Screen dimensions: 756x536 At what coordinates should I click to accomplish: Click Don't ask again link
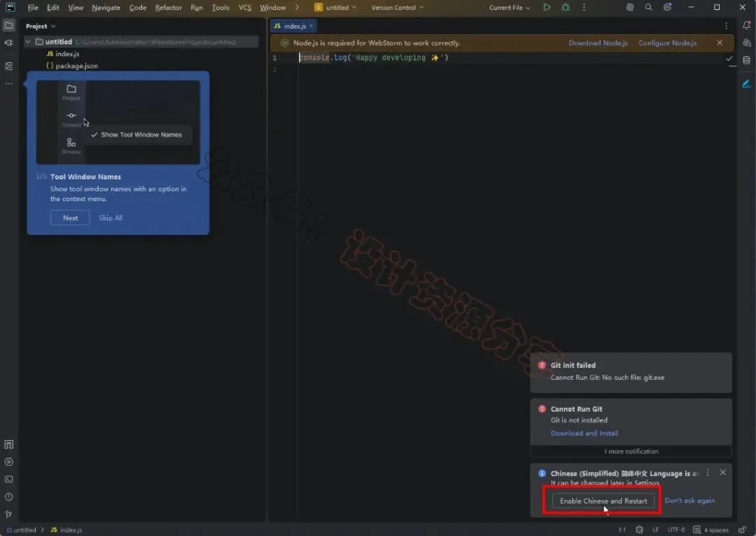[x=689, y=500]
